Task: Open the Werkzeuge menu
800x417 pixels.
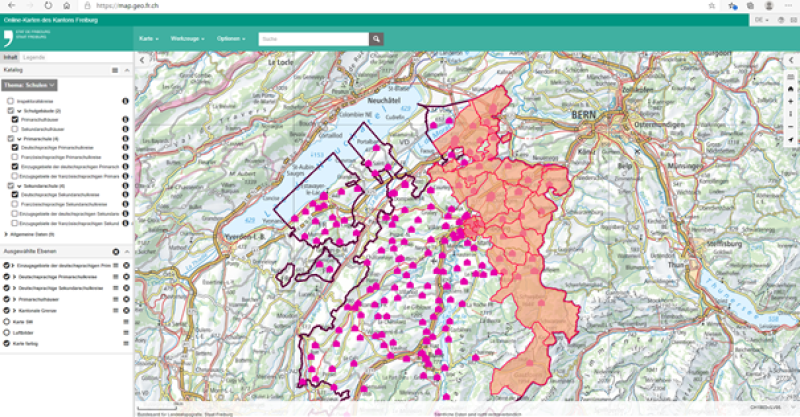Action: tap(187, 39)
